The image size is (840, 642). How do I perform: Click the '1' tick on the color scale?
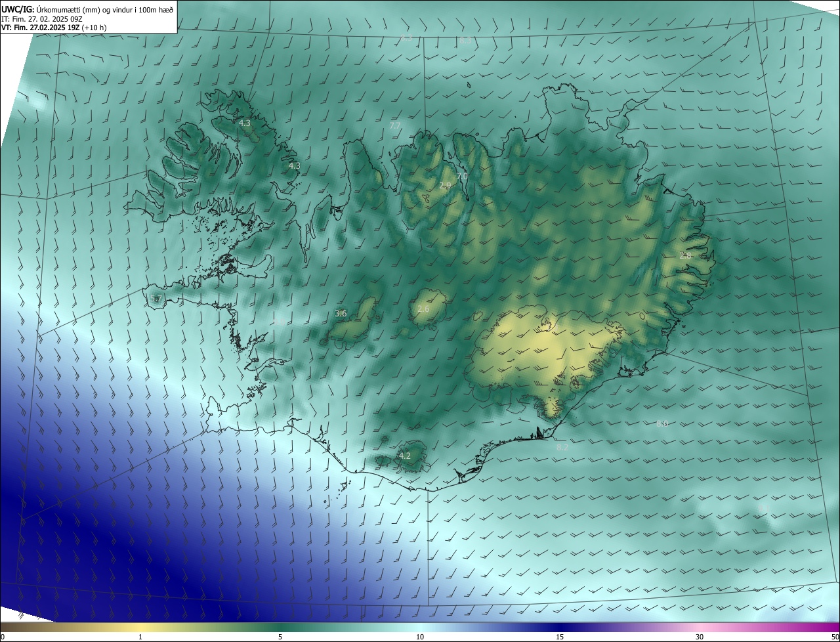140,637
